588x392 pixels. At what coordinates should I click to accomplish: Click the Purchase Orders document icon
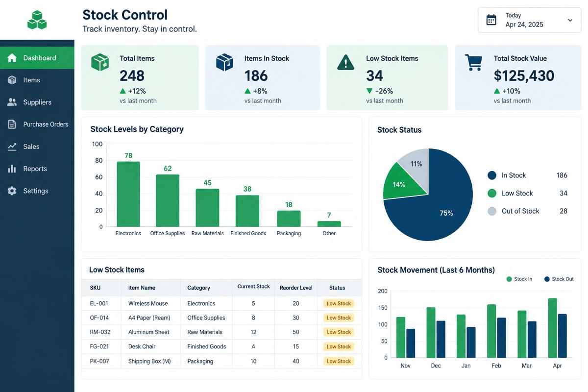[x=12, y=124]
